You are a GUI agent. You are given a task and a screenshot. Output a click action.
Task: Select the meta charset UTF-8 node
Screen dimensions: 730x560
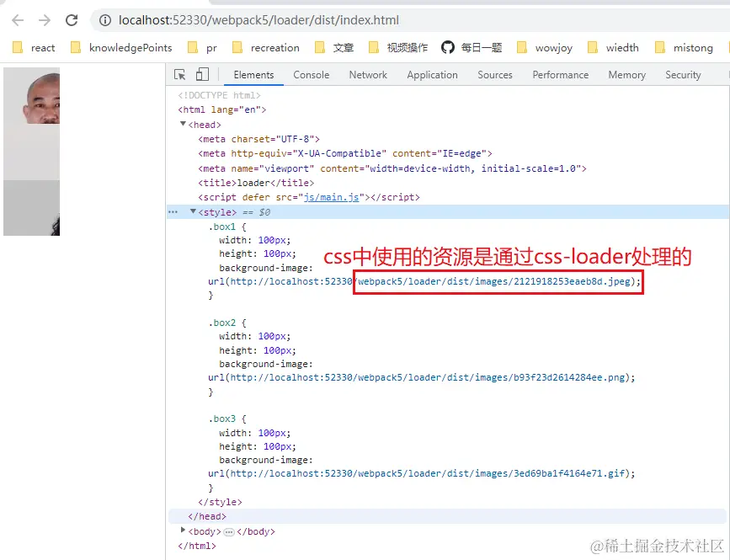258,139
